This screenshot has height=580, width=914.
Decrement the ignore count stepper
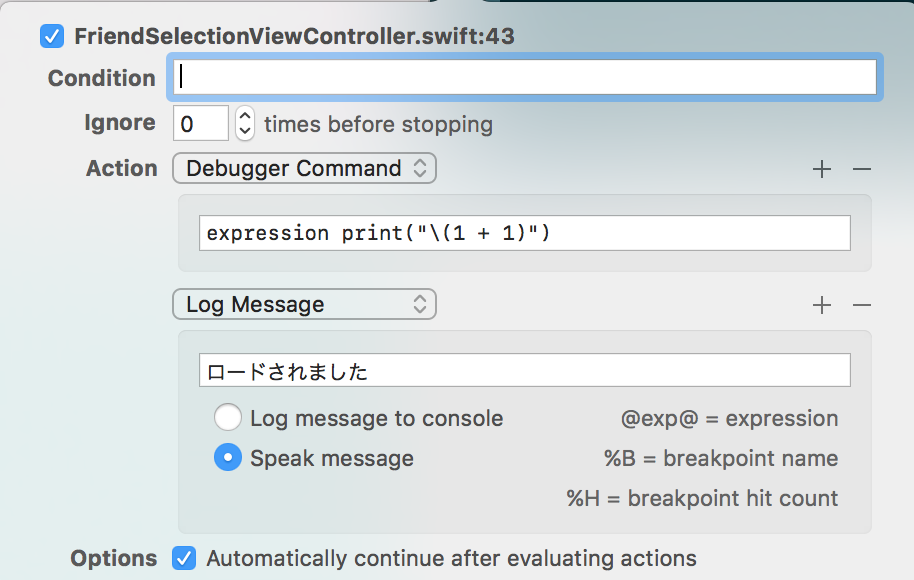[x=245, y=131]
